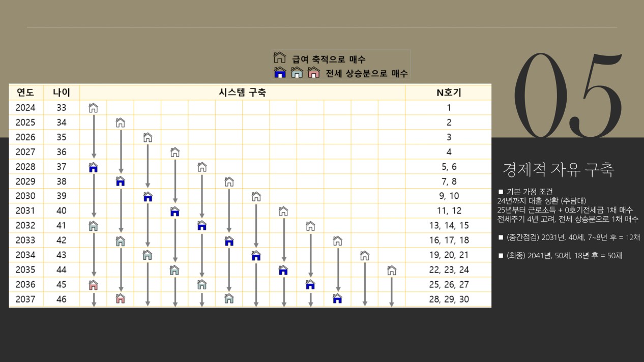Click the line starting '전세주기 4년 고려'
This screenshot has width=644, height=362.
click(568, 219)
